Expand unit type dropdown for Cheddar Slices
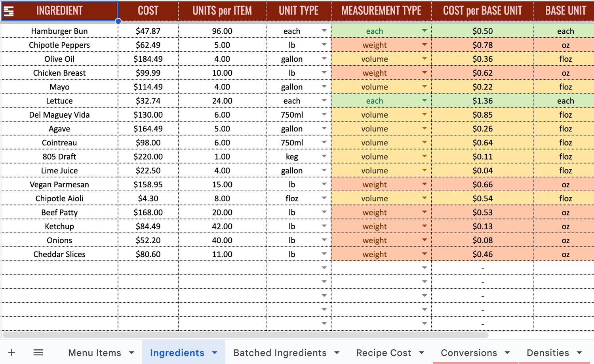594x364 pixels. (x=324, y=254)
